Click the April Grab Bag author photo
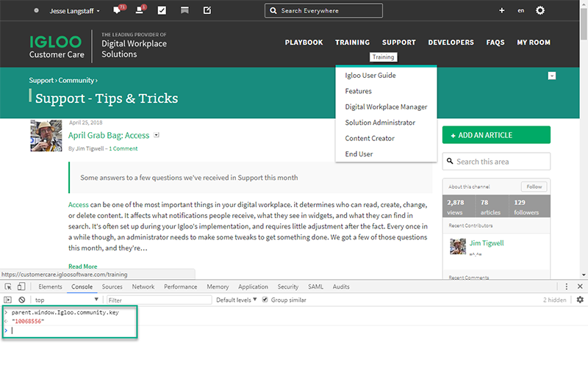 (46, 136)
